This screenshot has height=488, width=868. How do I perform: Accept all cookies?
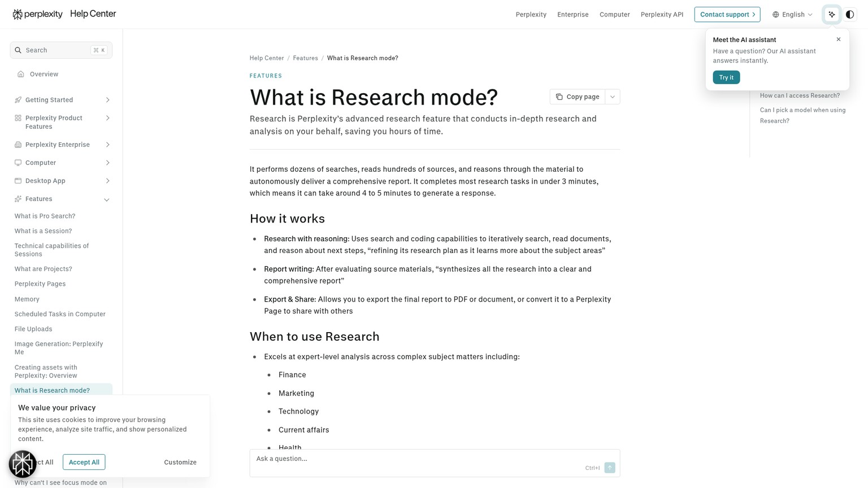coord(84,462)
